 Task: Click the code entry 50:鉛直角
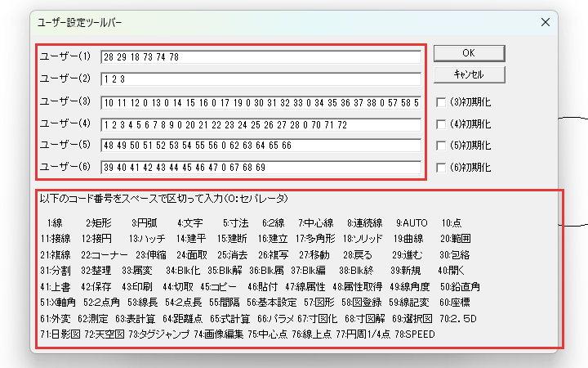460,287
